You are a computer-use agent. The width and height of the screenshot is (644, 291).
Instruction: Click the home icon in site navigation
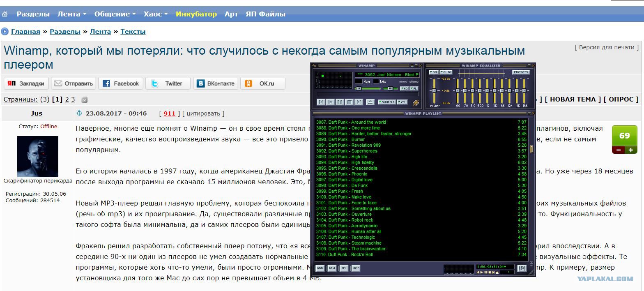coord(5,14)
